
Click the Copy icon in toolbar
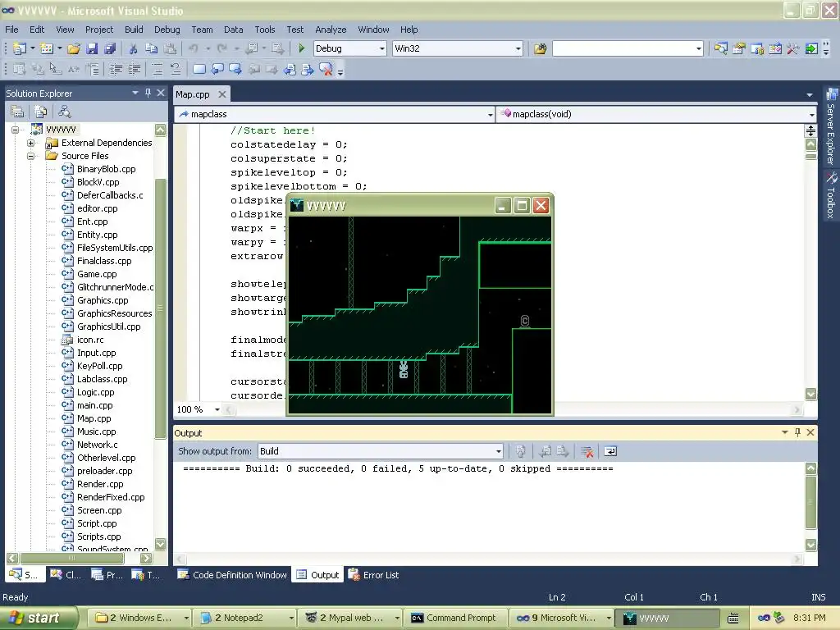pos(152,48)
